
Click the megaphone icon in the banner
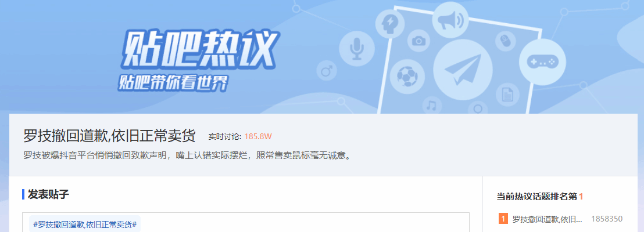[450, 21]
